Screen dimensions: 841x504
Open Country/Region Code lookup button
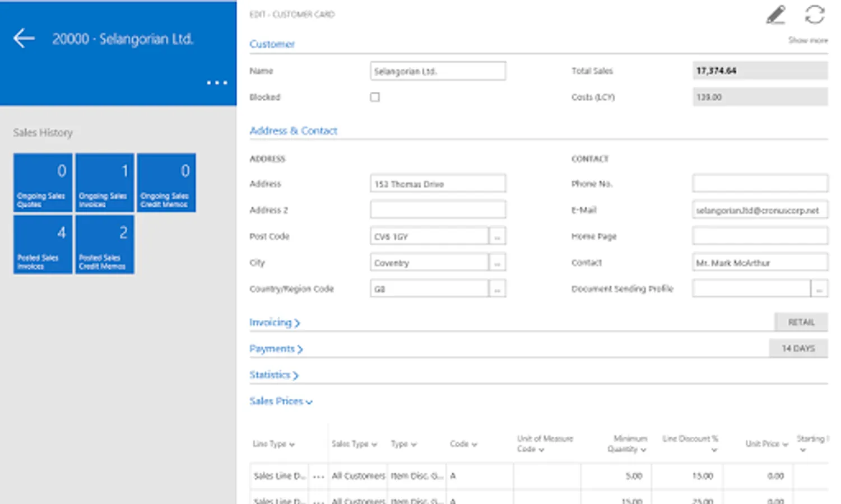497,289
